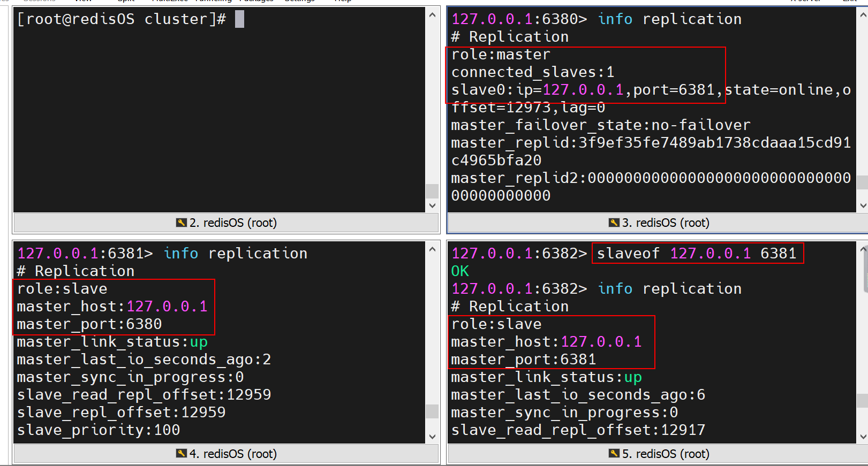
Task: Click scrollbar thumb in the 6381 terminal pane
Action: point(432,411)
